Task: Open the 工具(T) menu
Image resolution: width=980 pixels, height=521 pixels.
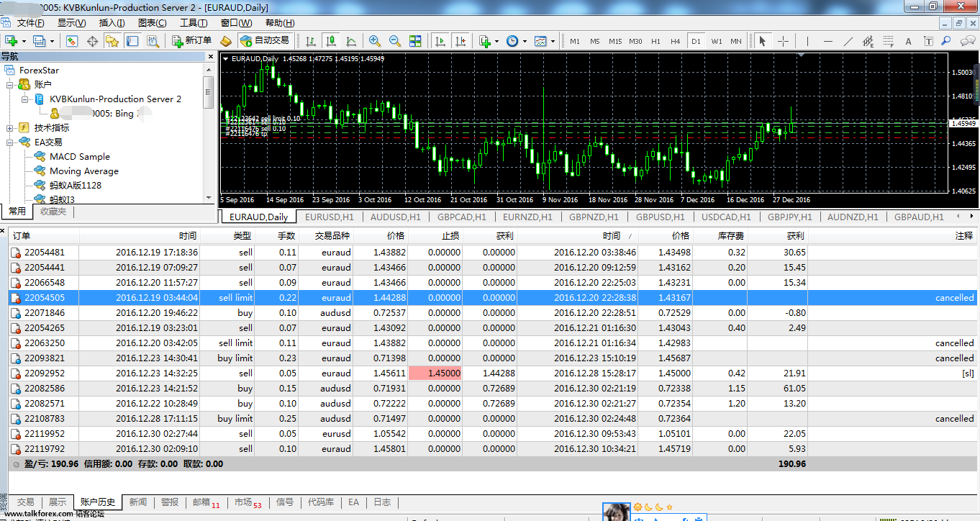Action: pos(194,23)
